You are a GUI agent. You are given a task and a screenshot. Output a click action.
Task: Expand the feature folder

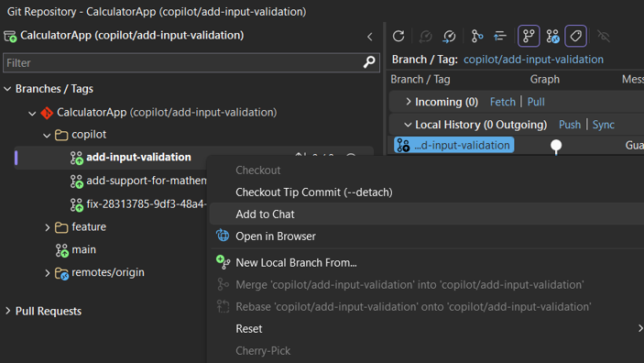(48, 227)
